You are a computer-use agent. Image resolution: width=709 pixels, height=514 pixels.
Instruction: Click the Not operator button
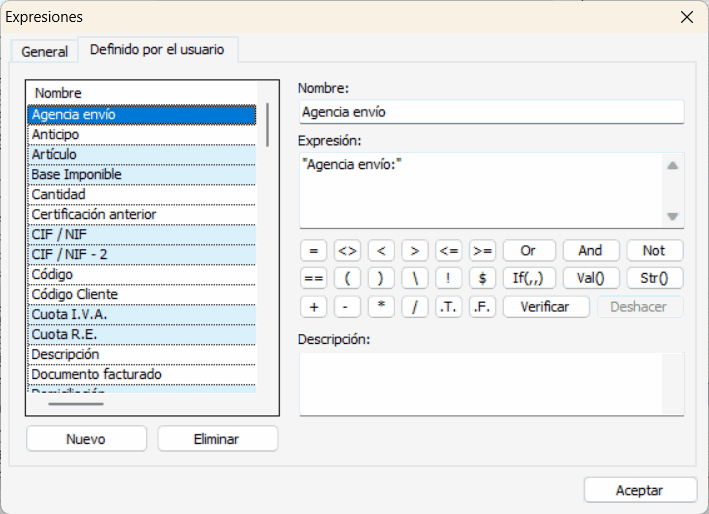click(655, 250)
